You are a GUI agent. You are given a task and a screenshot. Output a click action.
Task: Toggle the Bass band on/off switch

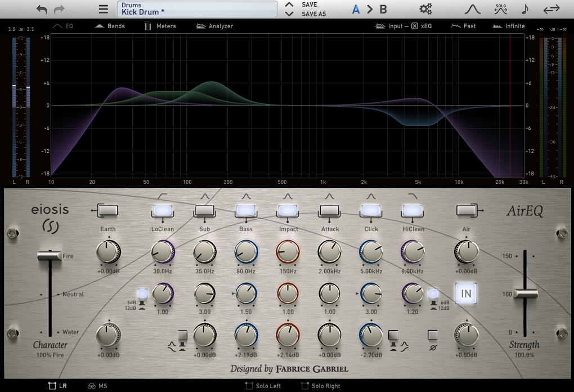point(245,210)
